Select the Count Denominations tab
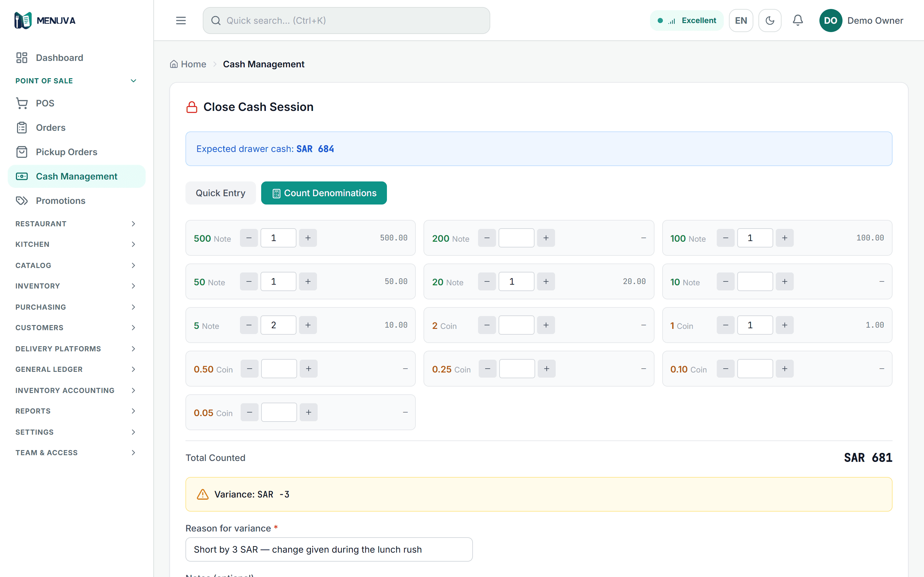 tap(324, 193)
